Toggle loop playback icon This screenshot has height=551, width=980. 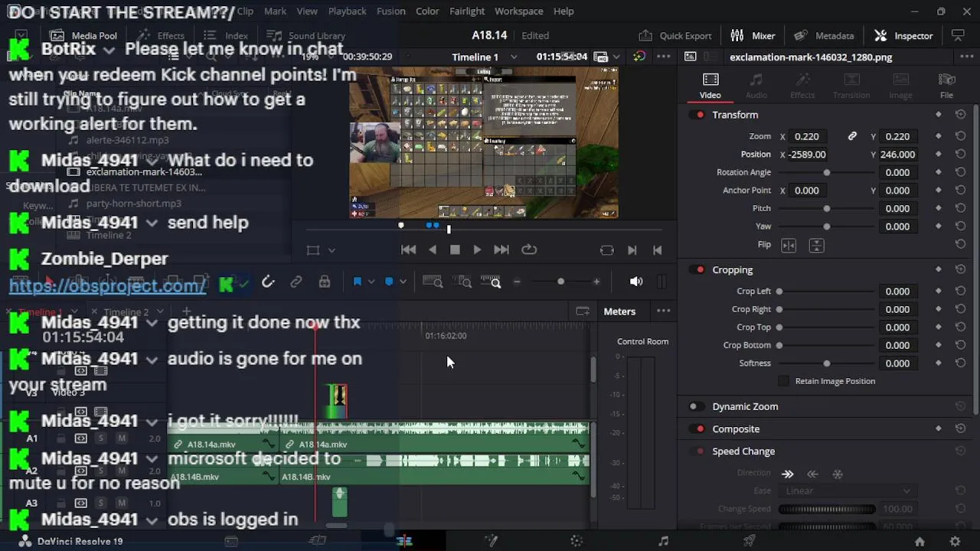coord(529,249)
